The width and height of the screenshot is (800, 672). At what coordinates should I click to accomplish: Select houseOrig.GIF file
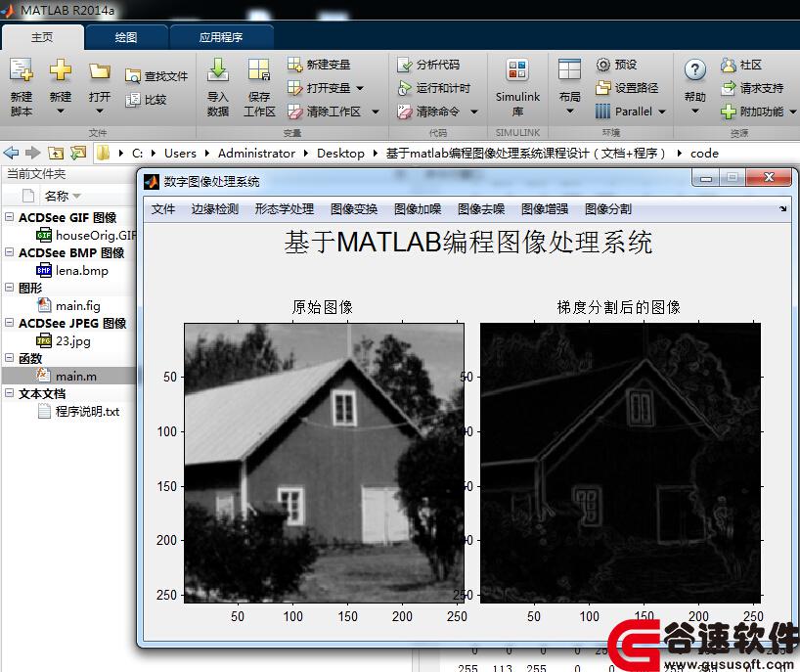[x=86, y=235]
